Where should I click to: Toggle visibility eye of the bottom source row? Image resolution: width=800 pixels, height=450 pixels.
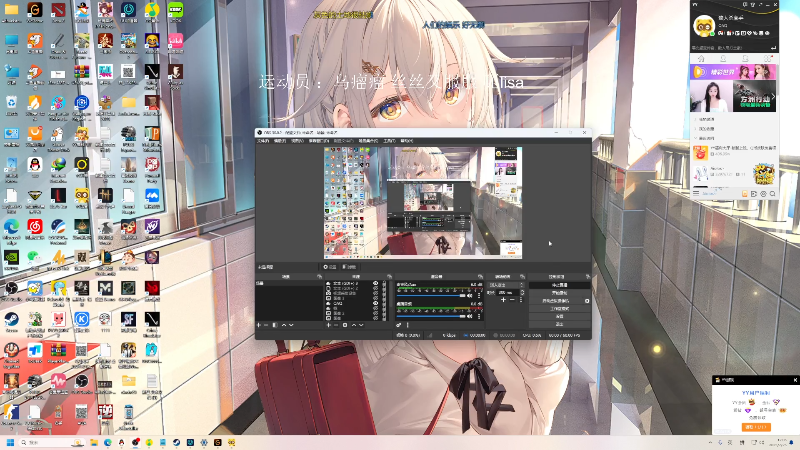point(376,318)
